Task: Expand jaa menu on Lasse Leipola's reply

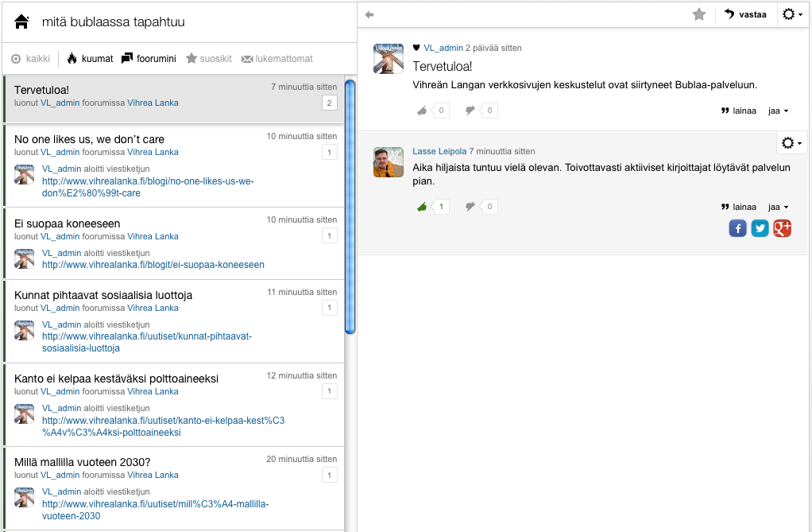Action: [779, 208]
